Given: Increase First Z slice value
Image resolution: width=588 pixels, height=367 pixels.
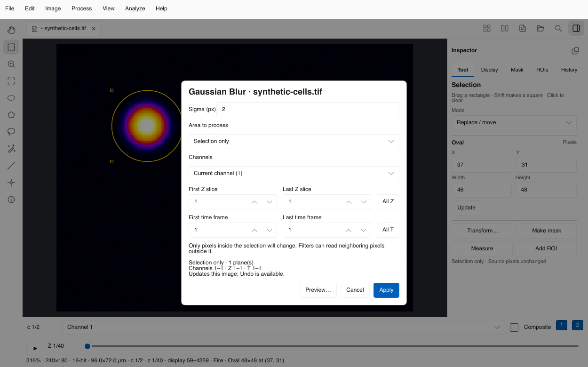Looking at the screenshot, I should 254,202.
